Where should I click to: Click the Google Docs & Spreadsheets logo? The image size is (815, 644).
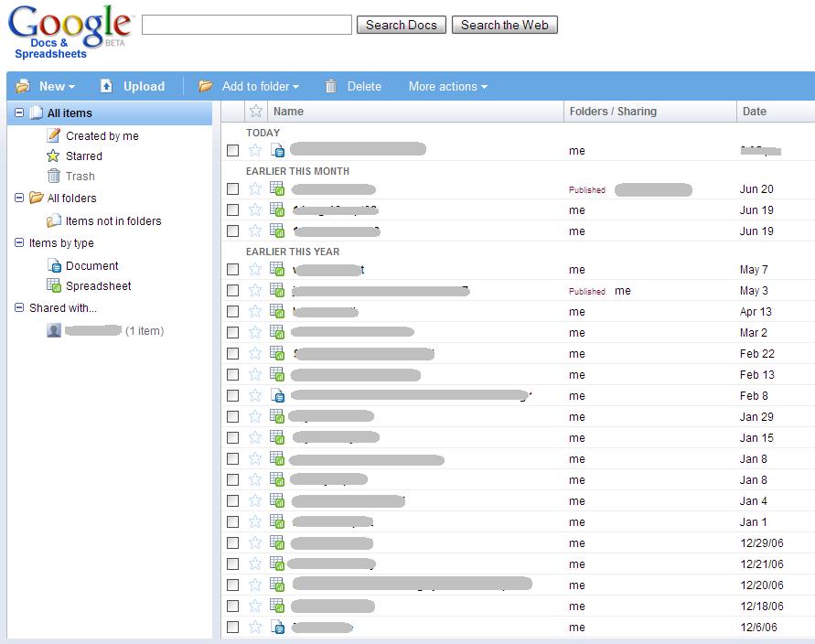pyautogui.click(x=70, y=32)
